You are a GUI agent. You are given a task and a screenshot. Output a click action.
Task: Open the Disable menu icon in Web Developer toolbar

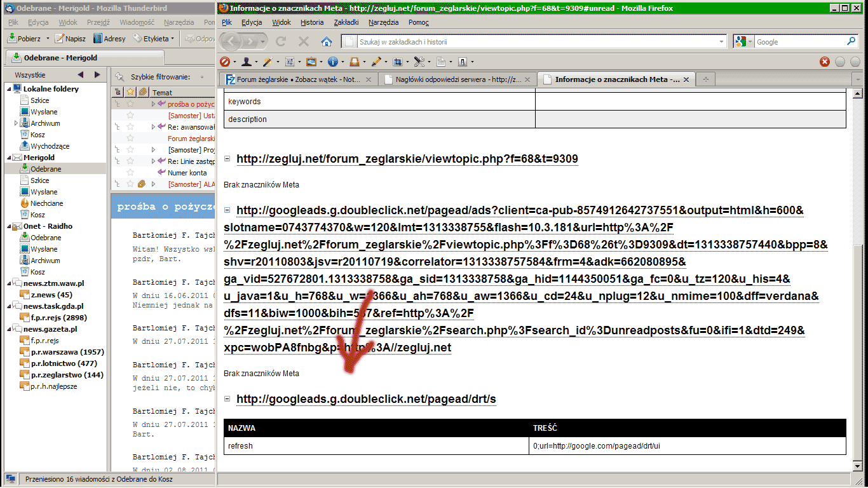point(225,62)
